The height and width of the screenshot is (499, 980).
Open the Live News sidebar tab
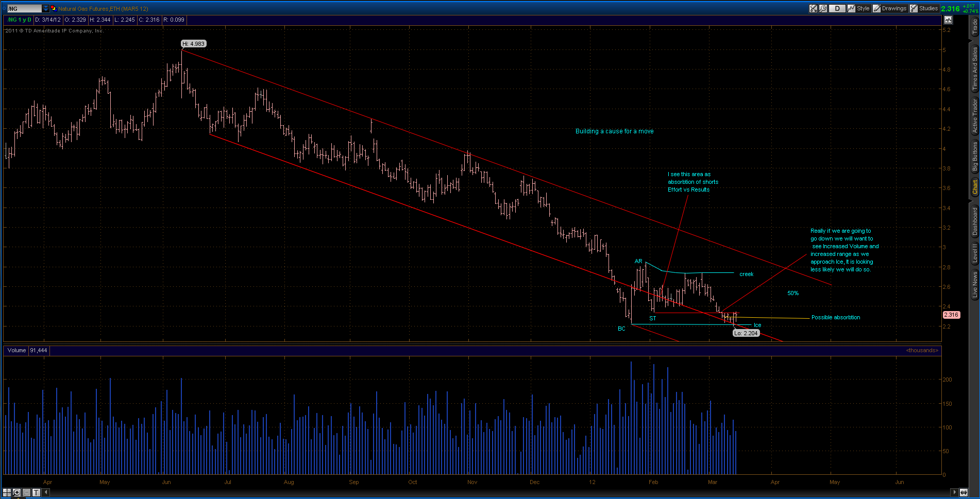[x=975, y=285]
